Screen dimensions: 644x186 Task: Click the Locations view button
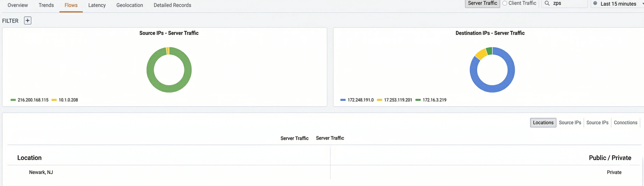(x=543, y=123)
